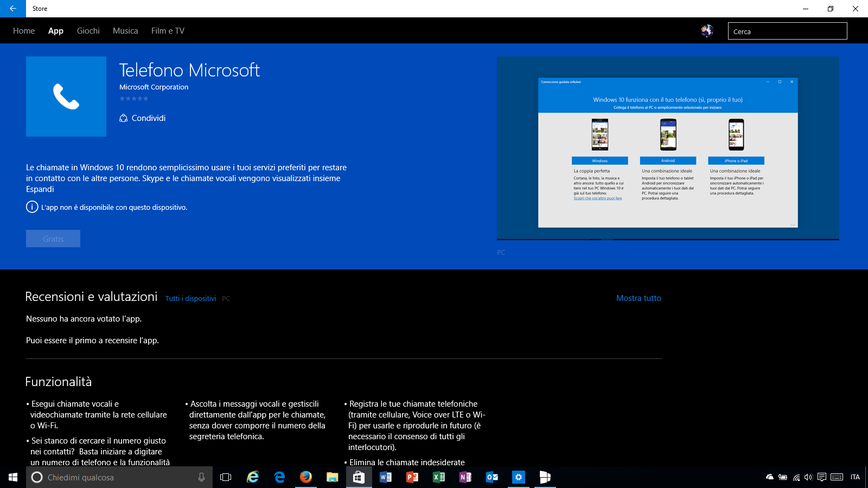This screenshot has height=488, width=868.
Task: Click the 'Elimina le chiamate indesiderate' bullet
Action: coord(405,463)
